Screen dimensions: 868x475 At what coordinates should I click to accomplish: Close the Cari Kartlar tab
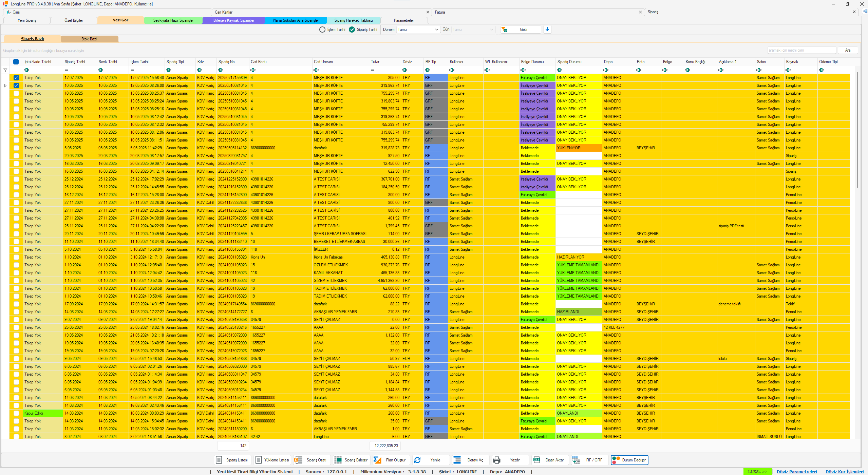428,12
